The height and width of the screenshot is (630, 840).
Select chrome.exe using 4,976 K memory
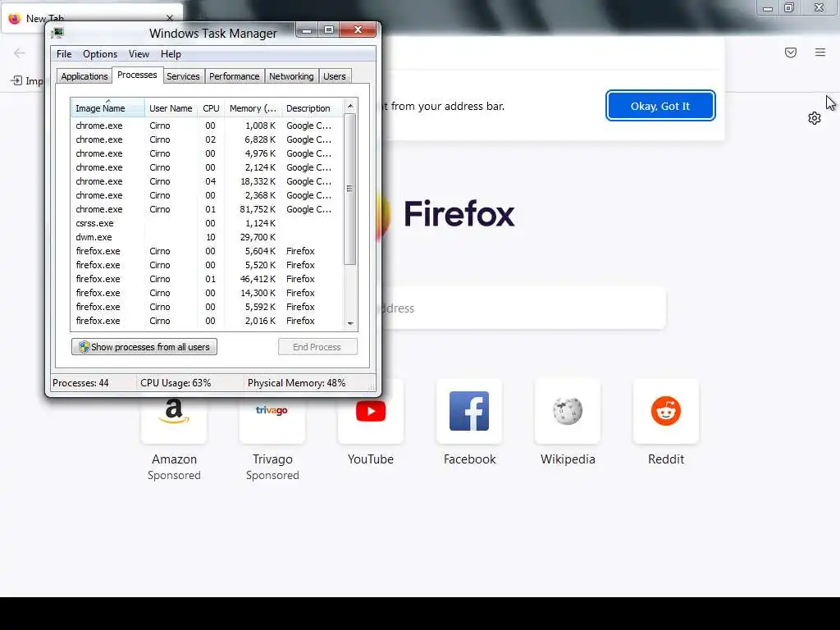tap(207, 153)
